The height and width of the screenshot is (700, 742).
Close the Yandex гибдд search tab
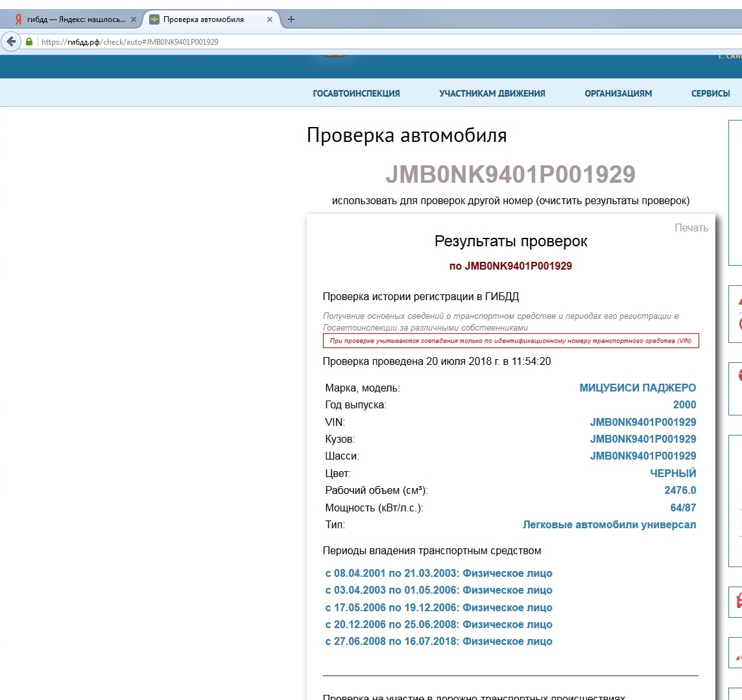pyautogui.click(x=134, y=19)
